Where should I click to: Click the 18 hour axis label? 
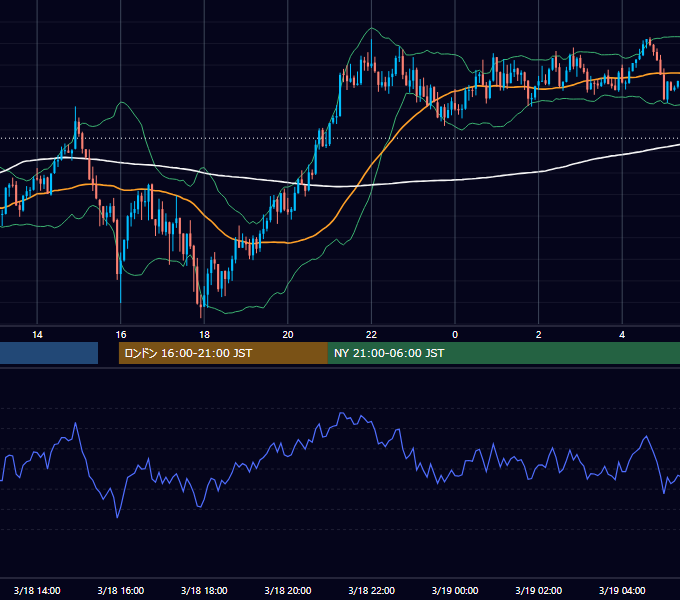click(x=204, y=335)
